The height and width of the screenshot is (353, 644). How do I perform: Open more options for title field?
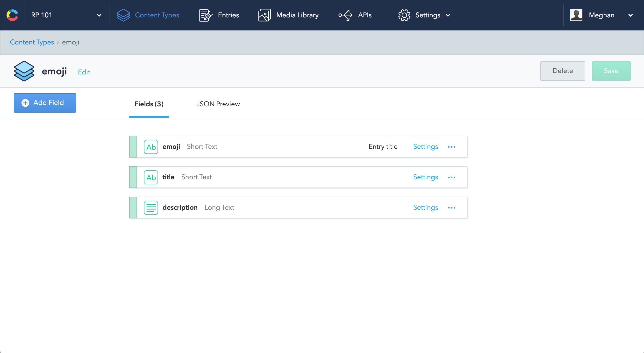(x=451, y=177)
